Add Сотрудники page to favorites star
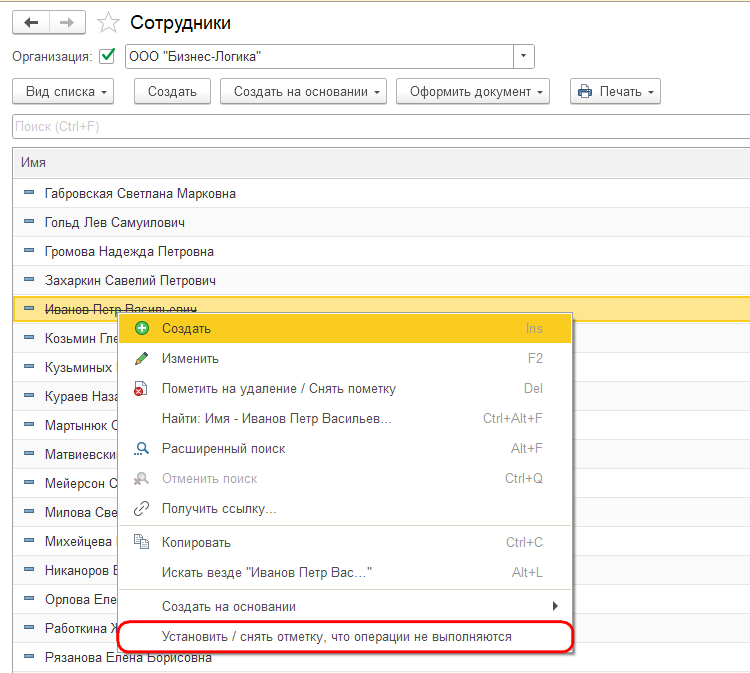Image resolution: width=750 pixels, height=673 pixels. (x=108, y=22)
